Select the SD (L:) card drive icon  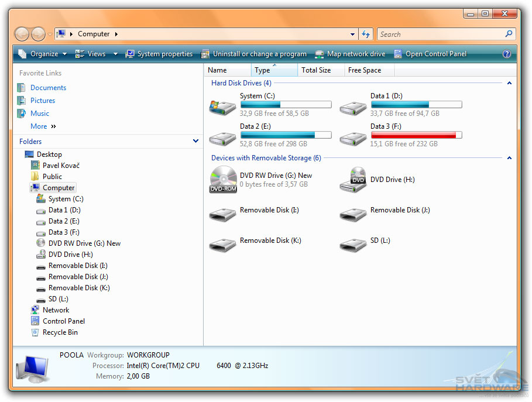(353, 243)
